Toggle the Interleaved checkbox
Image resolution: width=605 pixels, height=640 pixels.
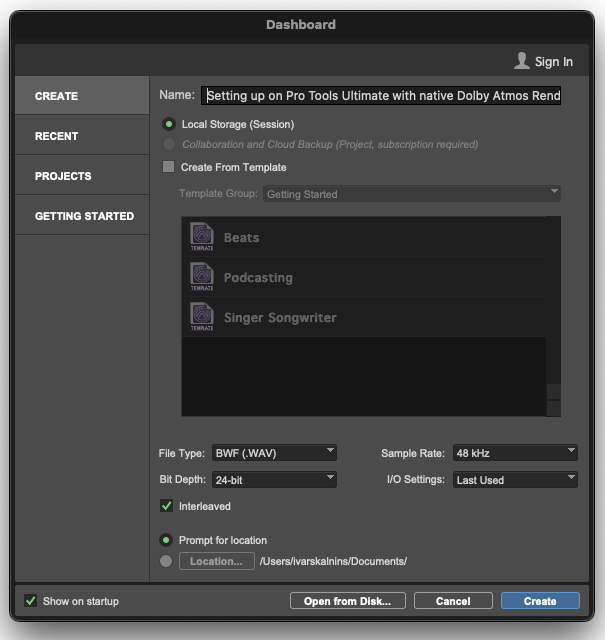166,506
